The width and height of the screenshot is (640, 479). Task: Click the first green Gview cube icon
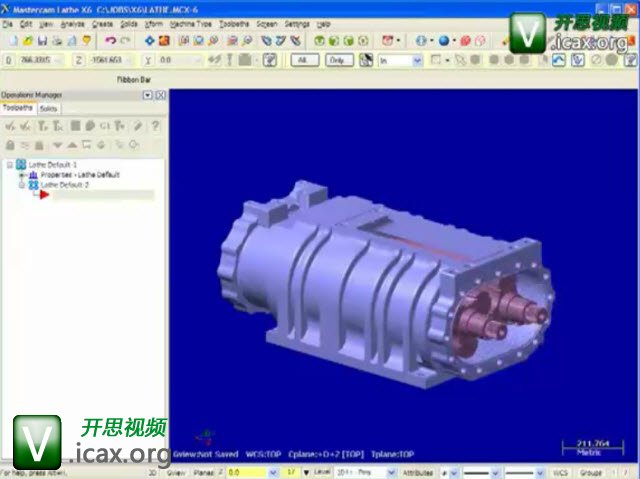[x=320, y=40]
